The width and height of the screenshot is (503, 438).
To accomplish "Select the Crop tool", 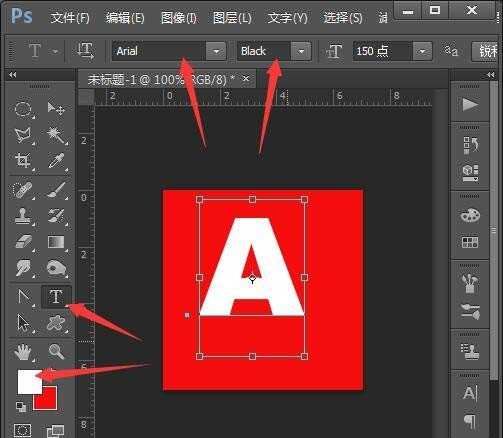I will coord(23,161).
